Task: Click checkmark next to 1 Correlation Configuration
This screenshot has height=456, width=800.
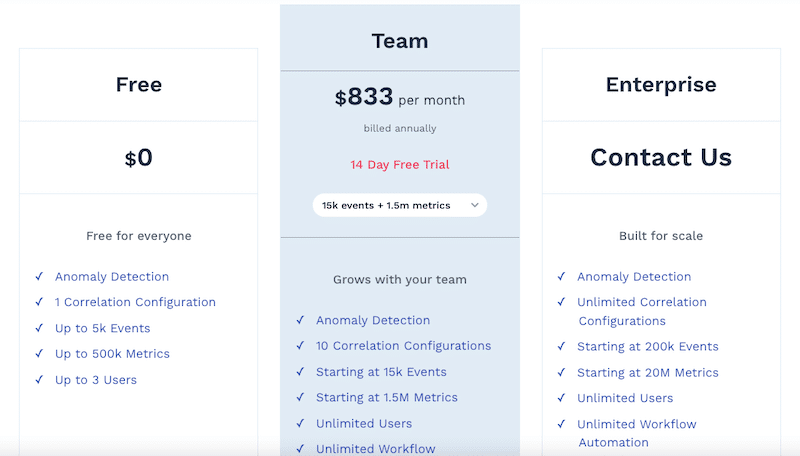Action: coord(39,302)
